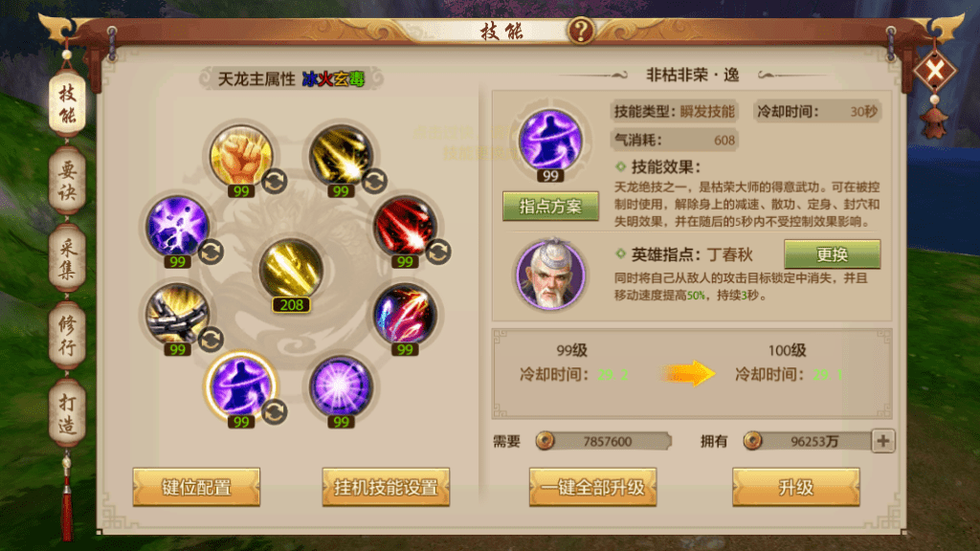Select the center level 208 skill icon

pyautogui.click(x=291, y=270)
